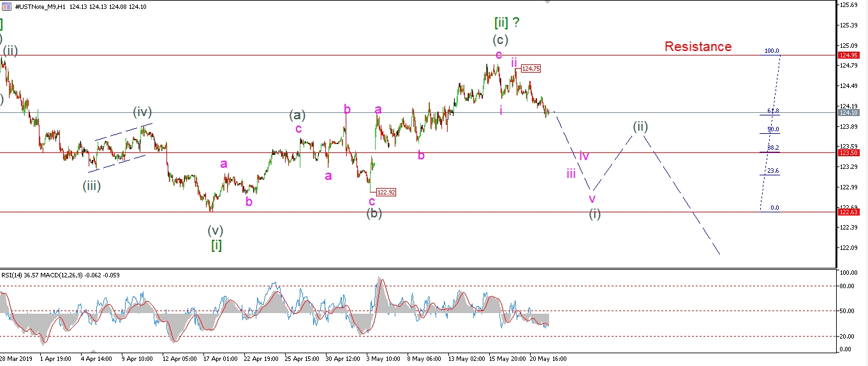The height and width of the screenshot is (366, 868).
Task: Select the green [ii] ? wave label
Action: 507,22
